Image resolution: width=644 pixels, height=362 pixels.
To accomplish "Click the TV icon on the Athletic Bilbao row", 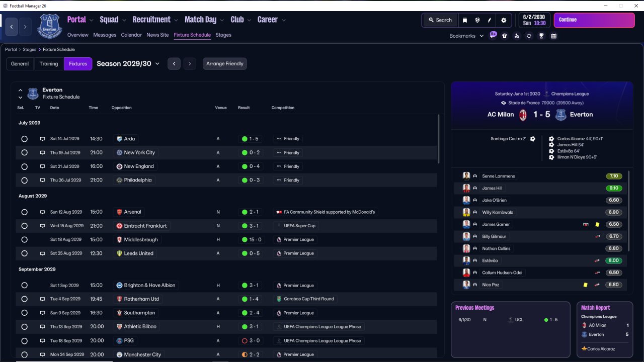I will pyautogui.click(x=43, y=327).
